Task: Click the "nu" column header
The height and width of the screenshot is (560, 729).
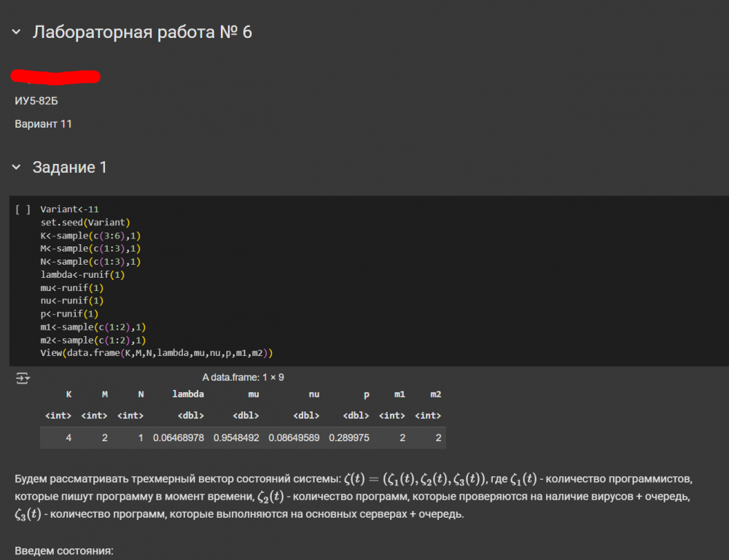Action: 314,394
